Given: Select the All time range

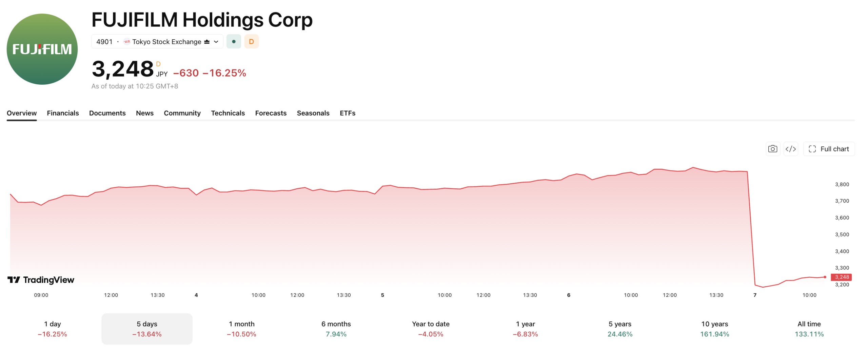Looking at the screenshot, I should point(809,329).
